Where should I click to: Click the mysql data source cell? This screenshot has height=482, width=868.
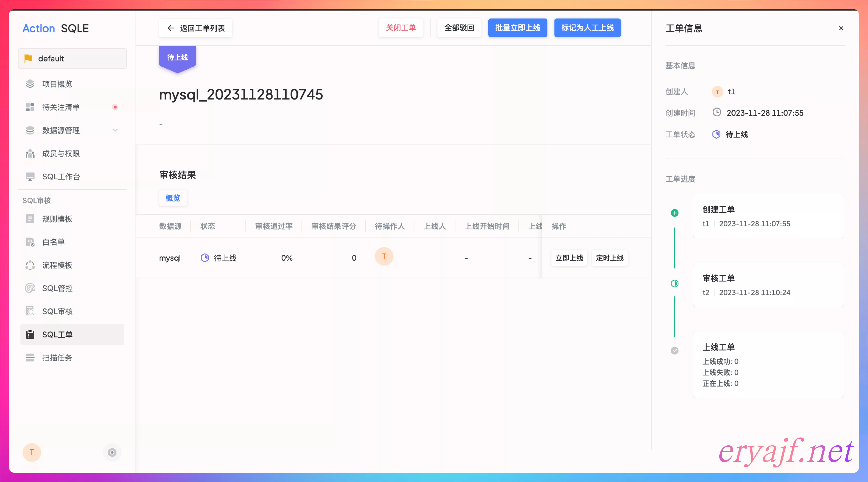pyautogui.click(x=170, y=258)
